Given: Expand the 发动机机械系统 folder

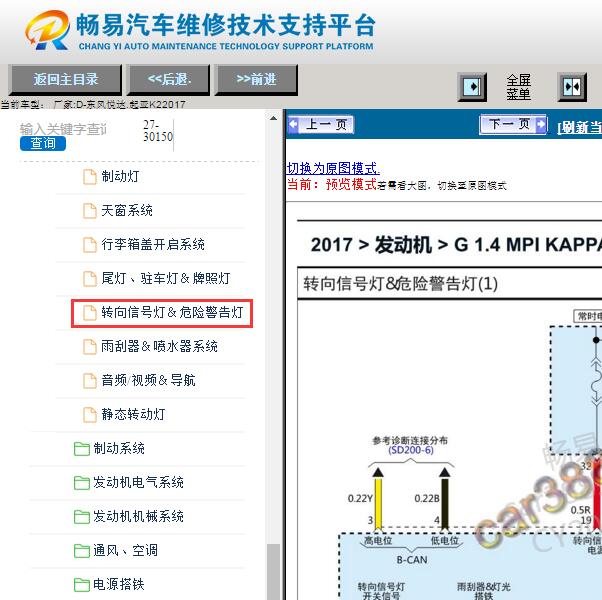Looking at the screenshot, I should click(x=138, y=516).
